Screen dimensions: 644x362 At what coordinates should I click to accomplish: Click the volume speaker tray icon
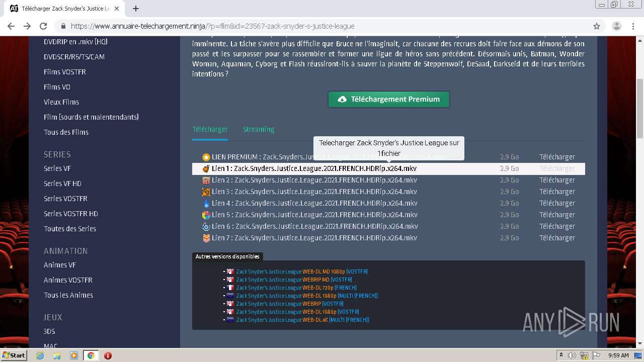(x=572, y=355)
